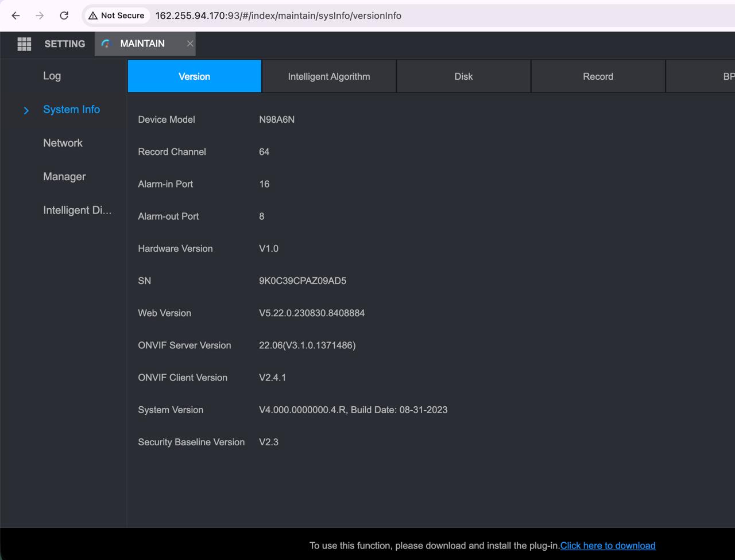The height and width of the screenshot is (560, 735).
Task: Open the Version tab
Action: click(x=195, y=76)
